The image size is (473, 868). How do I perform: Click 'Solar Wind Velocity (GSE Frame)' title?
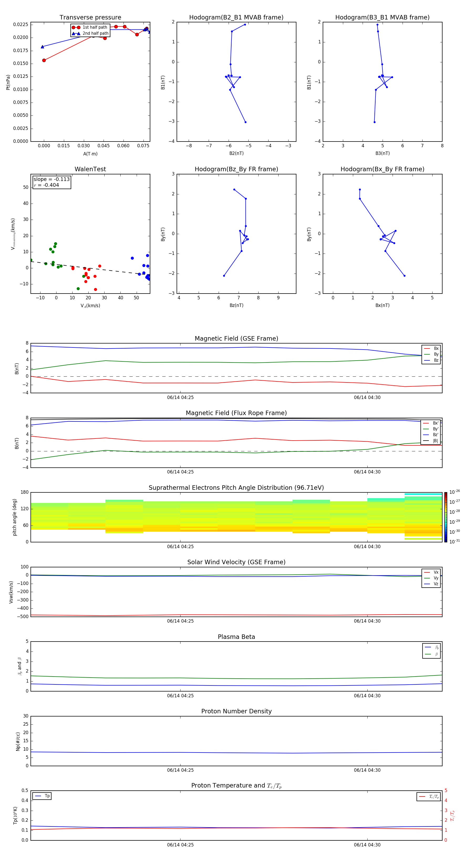click(x=236, y=562)
